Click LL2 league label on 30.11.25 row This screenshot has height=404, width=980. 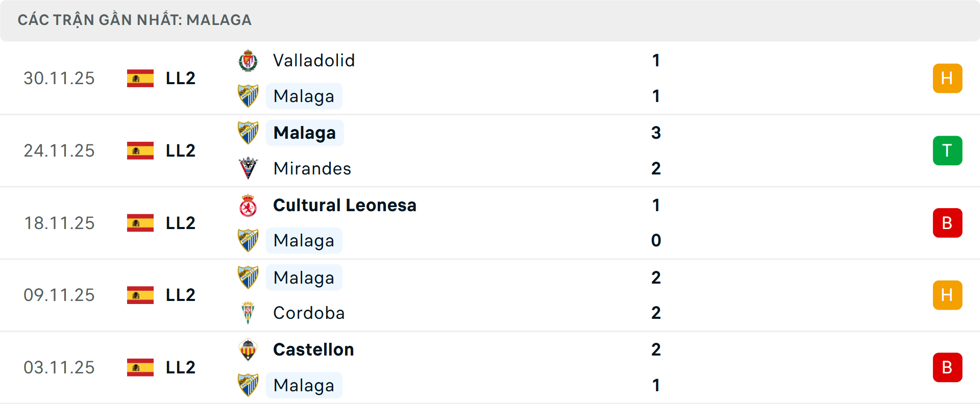[x=181, y=78]
